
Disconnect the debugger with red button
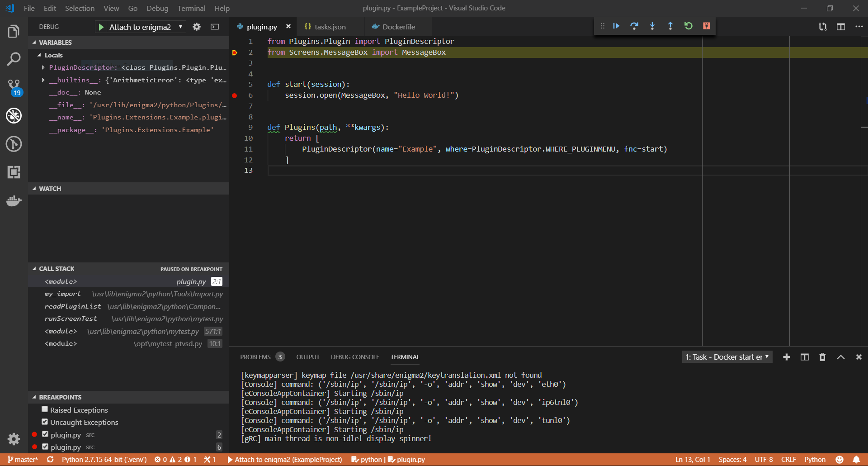tap(707, 26)
